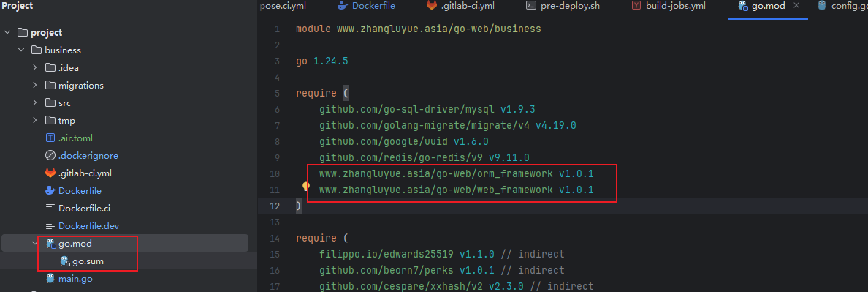Collapse the business folder chevron
This screenshot has height=292, width=868.
[21, 50]
